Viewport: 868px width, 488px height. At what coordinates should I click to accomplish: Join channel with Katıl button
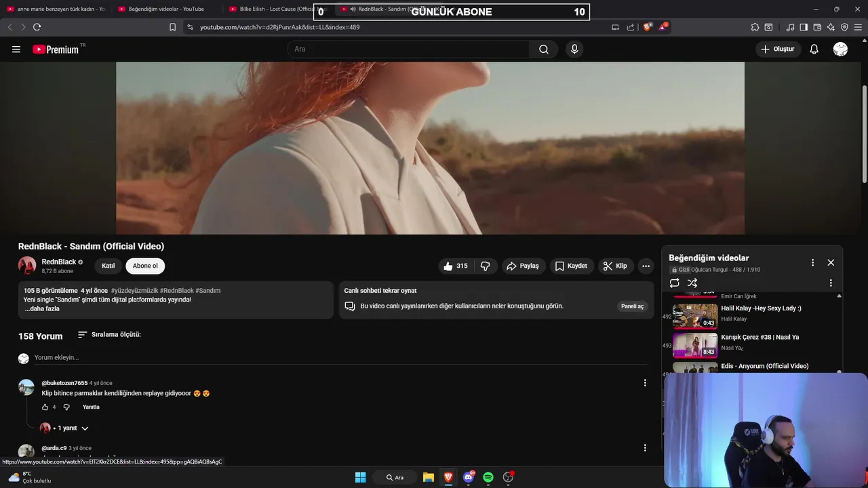point(108,266)
